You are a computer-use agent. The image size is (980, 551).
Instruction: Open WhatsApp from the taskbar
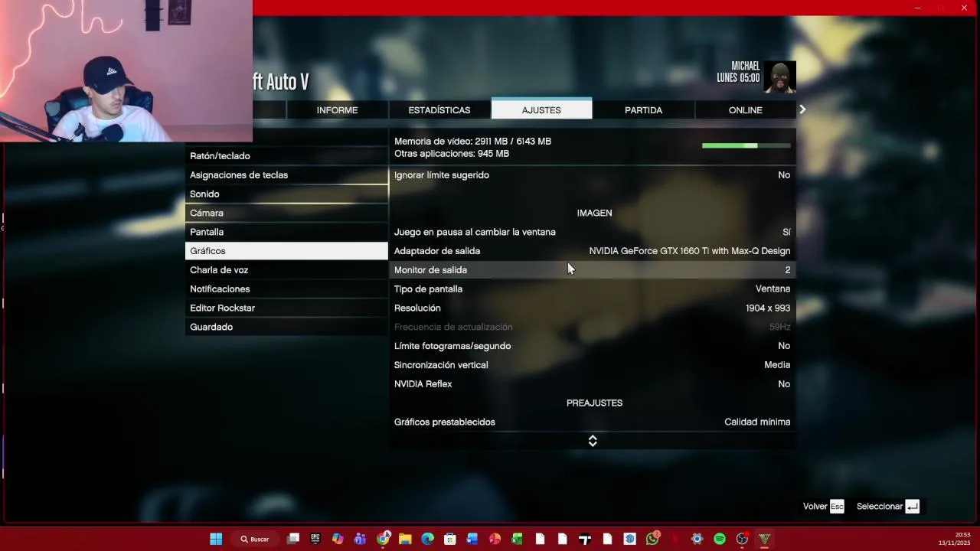coord(652,539)
